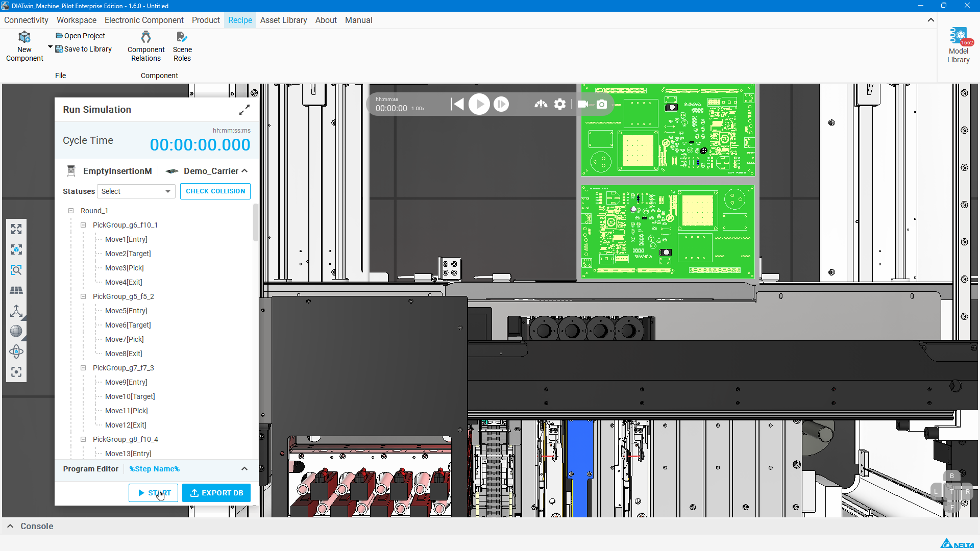This screenshot has width=980, height=551.
Task: Click the coordinate axes icon
Action: click(x=16, y=311)
